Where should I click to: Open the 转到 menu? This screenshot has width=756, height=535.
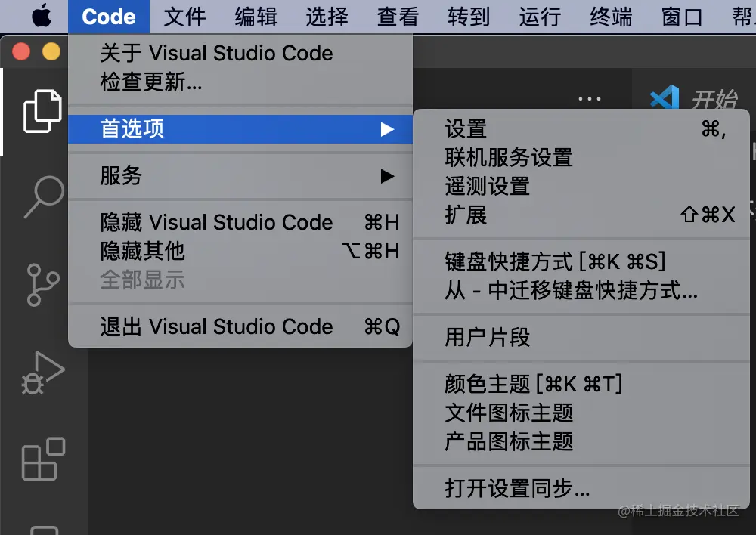(x=469, y=17)
